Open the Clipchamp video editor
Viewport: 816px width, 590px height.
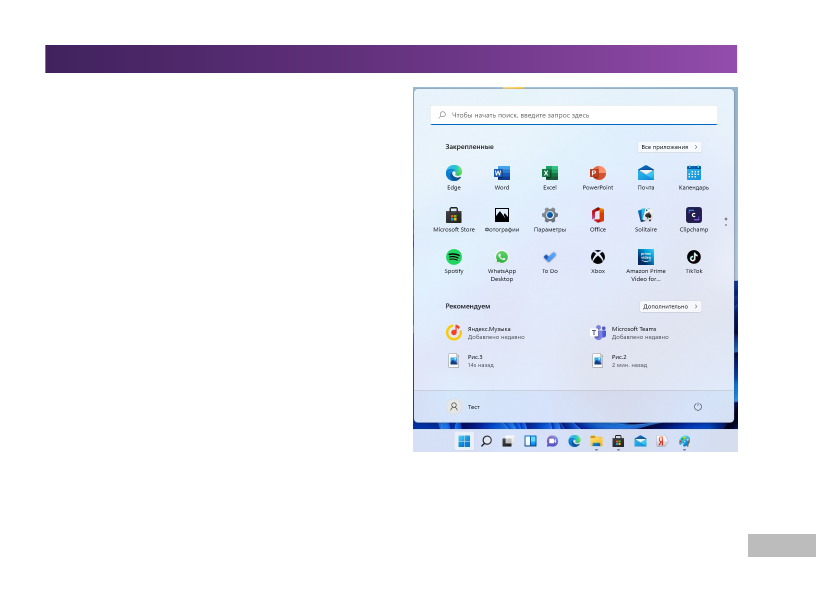(x=693, y=215)
